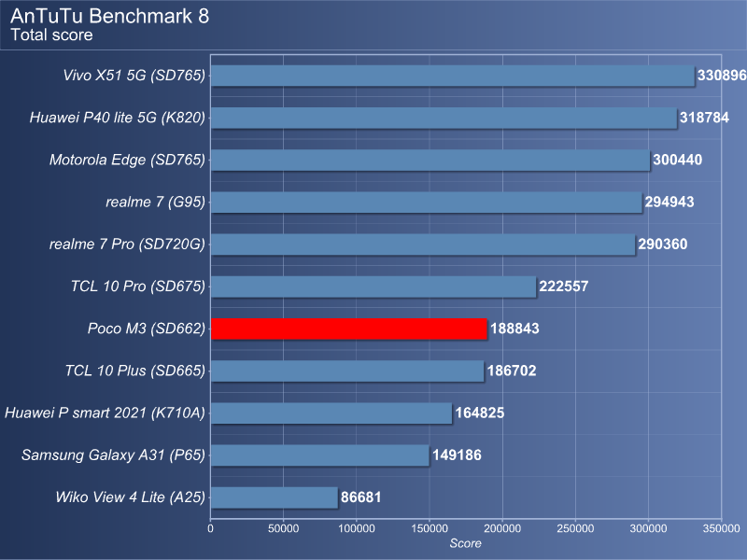This screenshot has width=747, height=560.
Task: Click the score value 318784
Action: click(x=704, y=118)
